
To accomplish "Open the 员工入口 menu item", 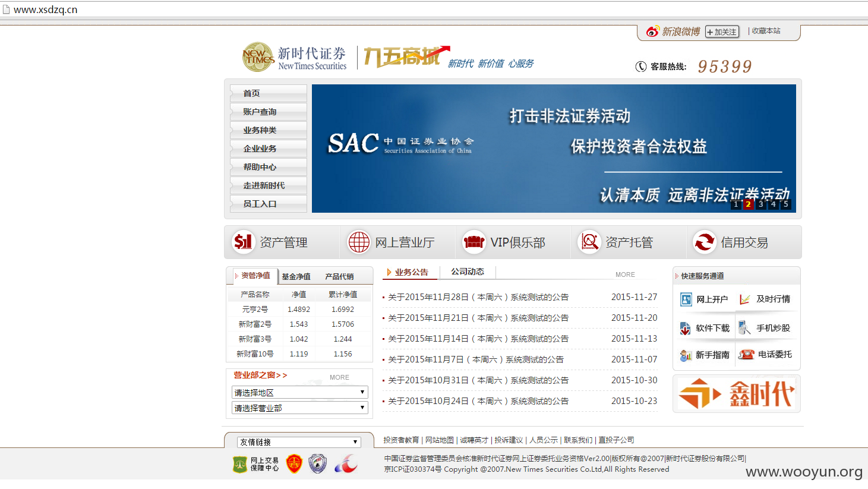I will pyautogui.click(x=269, y=204).
